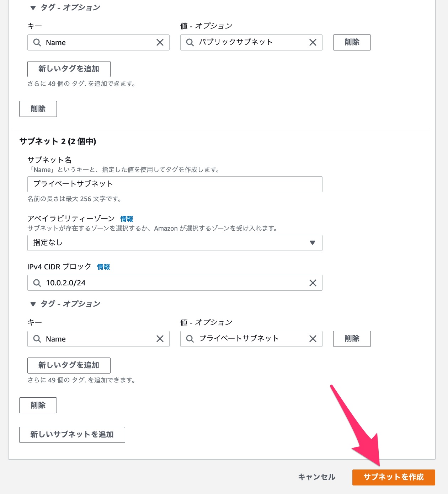The height and width of the screenshot is (494, 448).
Task: Delete subnet 2 using its 削除 button
Action: [x=38, y=405]
